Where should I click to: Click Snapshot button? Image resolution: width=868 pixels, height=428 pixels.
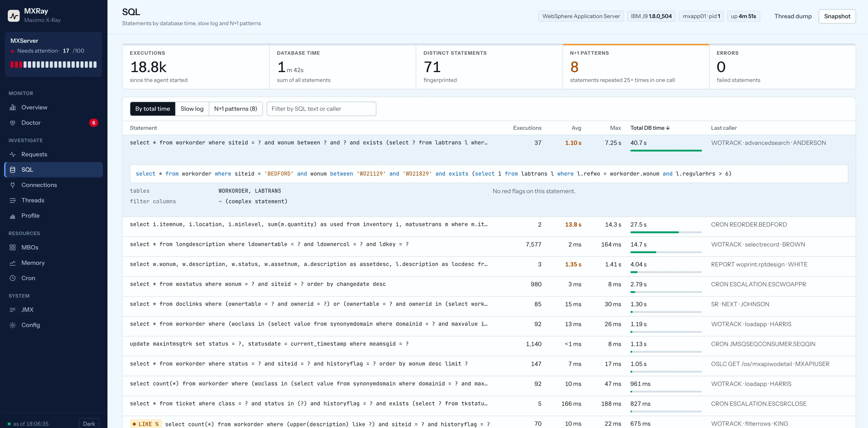click(837, 16)
